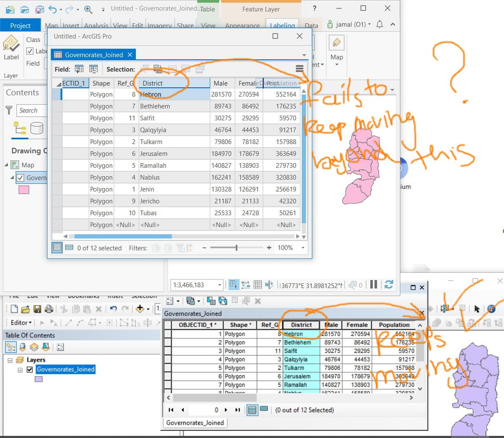This screenshot has height=438, width=504.
Task: Open the map scale dropdown
Action: click(x=220, y=285)
